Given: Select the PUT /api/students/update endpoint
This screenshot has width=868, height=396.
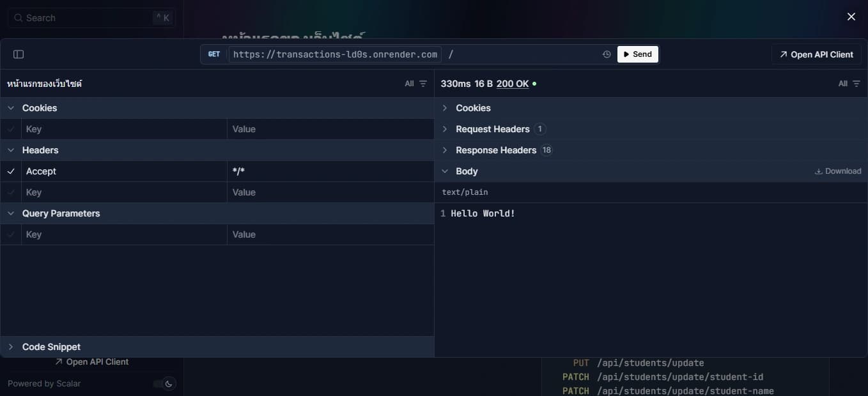Looking at the screenshot, I should (650, 363).
